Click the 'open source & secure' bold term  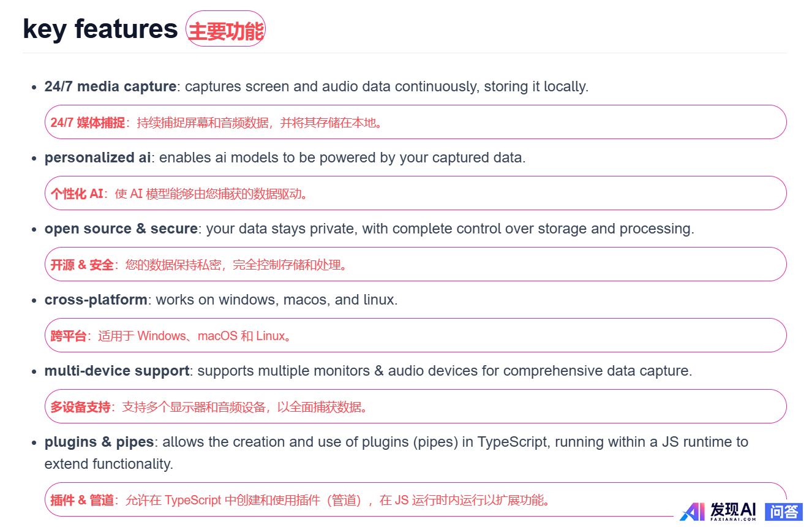click(x=121, y=229)
